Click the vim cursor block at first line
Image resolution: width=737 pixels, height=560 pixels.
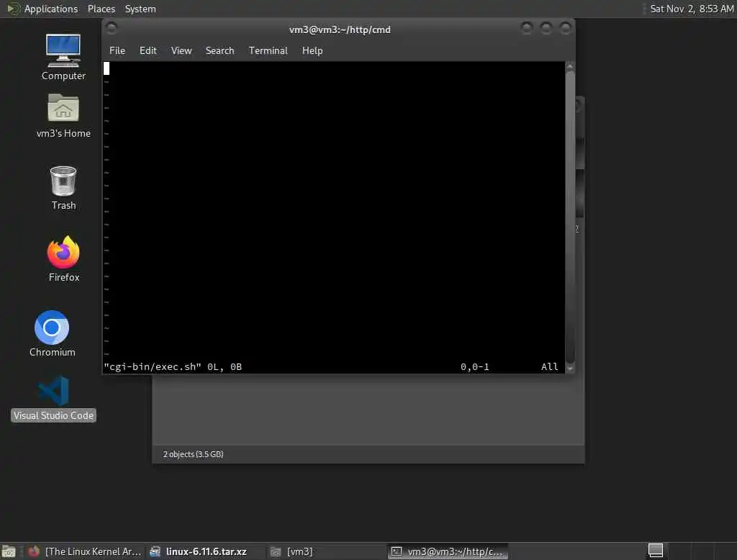pos(107,68)
